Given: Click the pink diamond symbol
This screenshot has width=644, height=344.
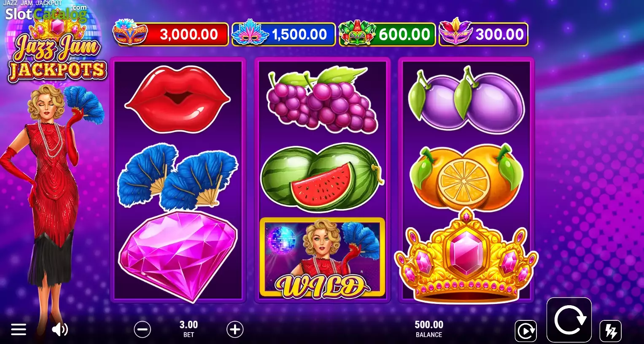Looking at the screenshot, I should [x=178, y=256].
